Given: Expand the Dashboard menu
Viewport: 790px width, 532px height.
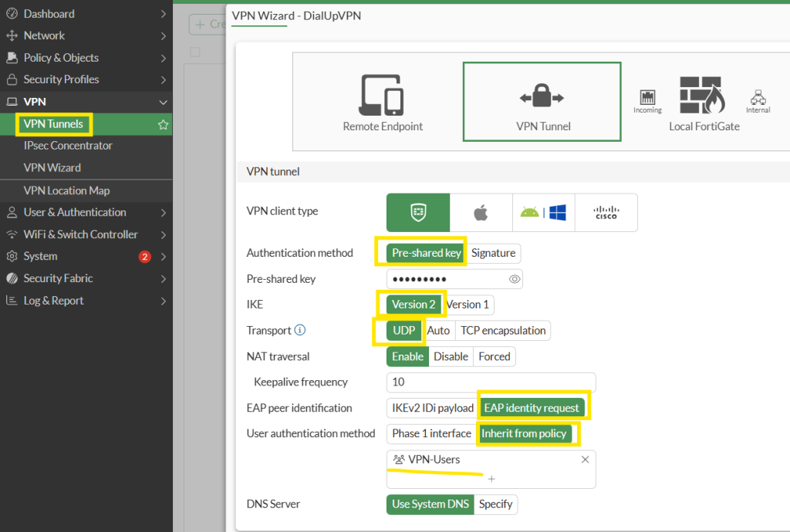Looking at the screenshot, I should pyautogui.click(x=86, y=14).
